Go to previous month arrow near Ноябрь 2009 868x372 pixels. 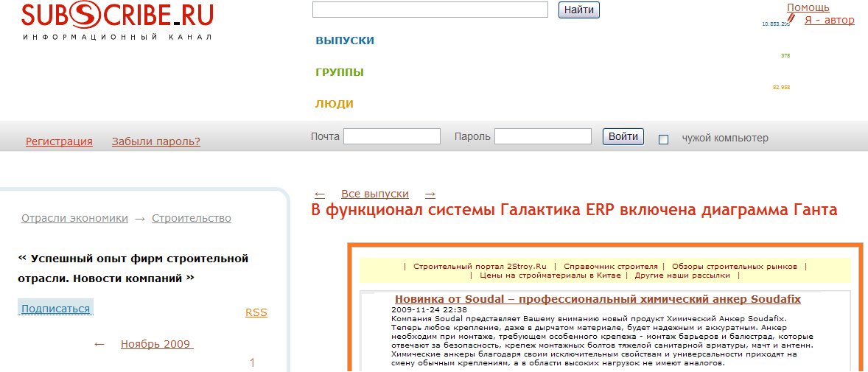click(x=99, y=344)
